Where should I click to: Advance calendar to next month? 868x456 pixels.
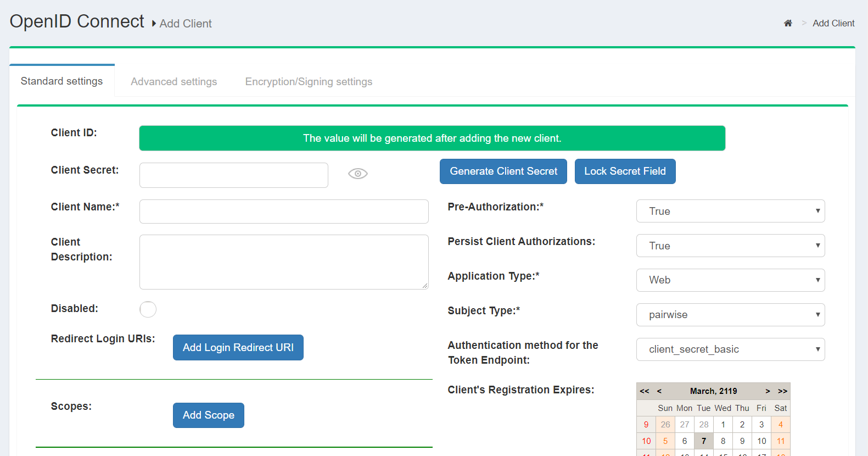tap(768, 391)
